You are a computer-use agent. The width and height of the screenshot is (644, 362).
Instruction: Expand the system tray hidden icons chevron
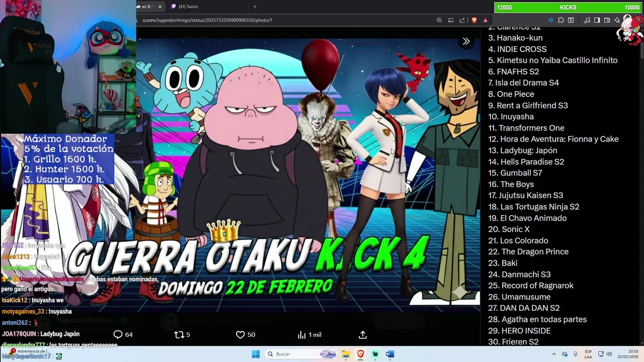[554, 354]
